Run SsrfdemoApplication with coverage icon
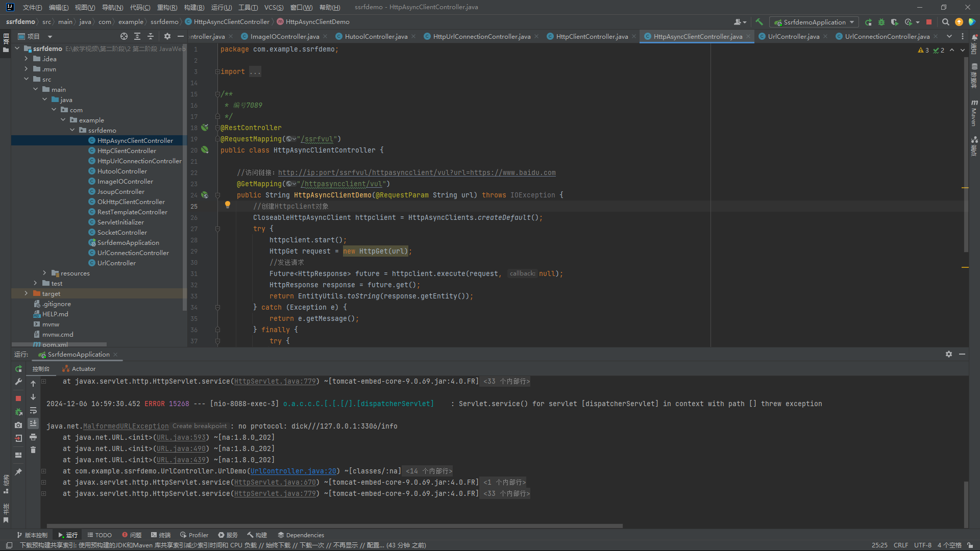980x551 pixels. click(x=894, y=22)
